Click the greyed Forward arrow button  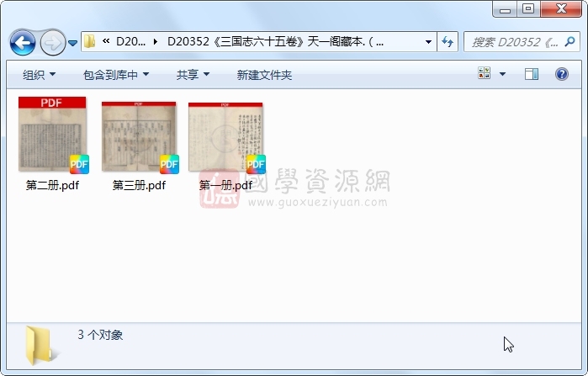[52, 43]
